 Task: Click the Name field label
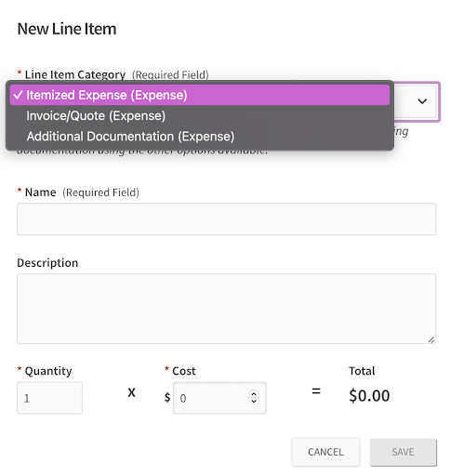click(41, 192)
